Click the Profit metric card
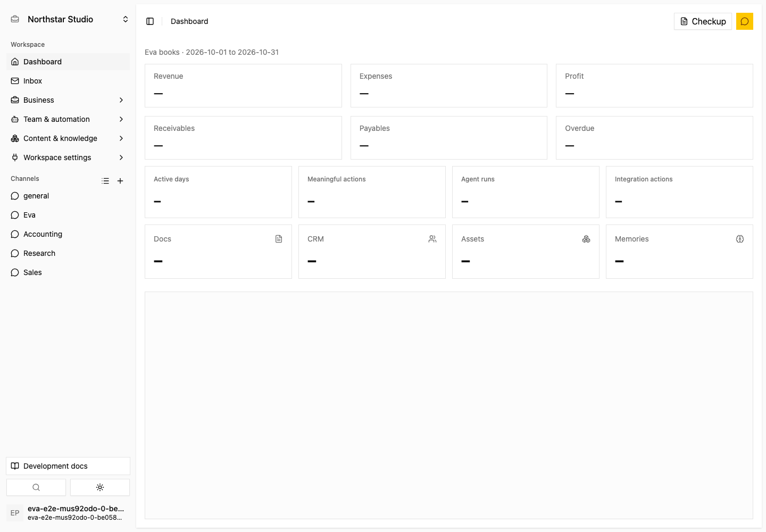 (654, 86)
